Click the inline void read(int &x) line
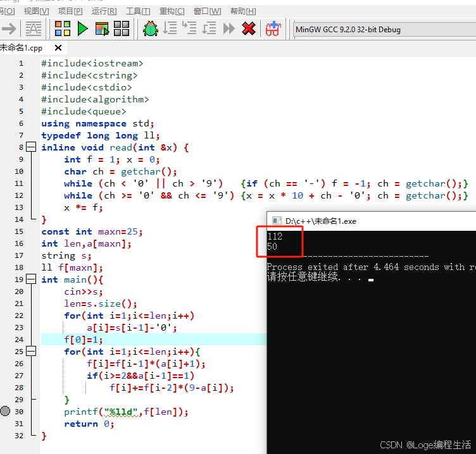The height and width of the screenshot is (454, 476). (x=115, y=147)
